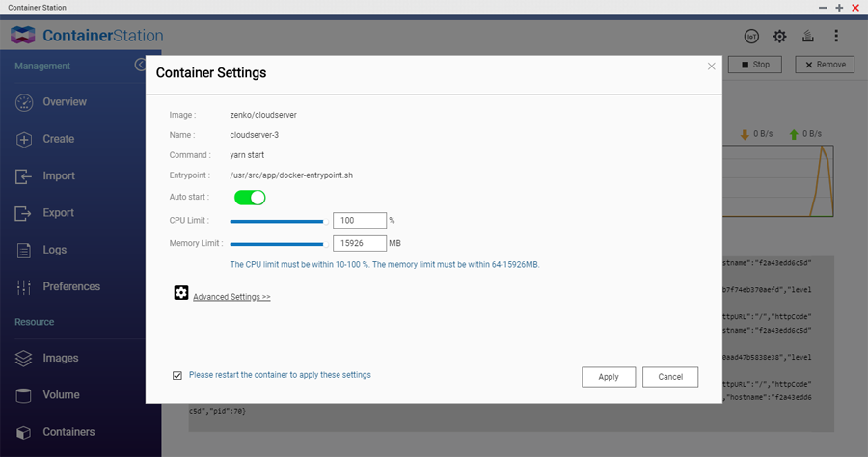868x457 pixels.
Task: Expand Advanced Settings link
Action: (x=231, y=297)
